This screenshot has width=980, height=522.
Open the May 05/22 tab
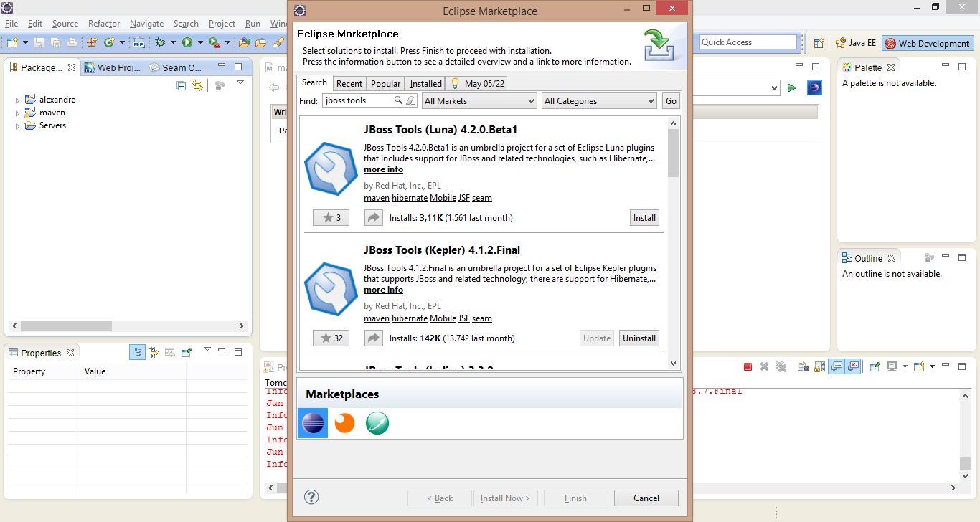[478, 84]
